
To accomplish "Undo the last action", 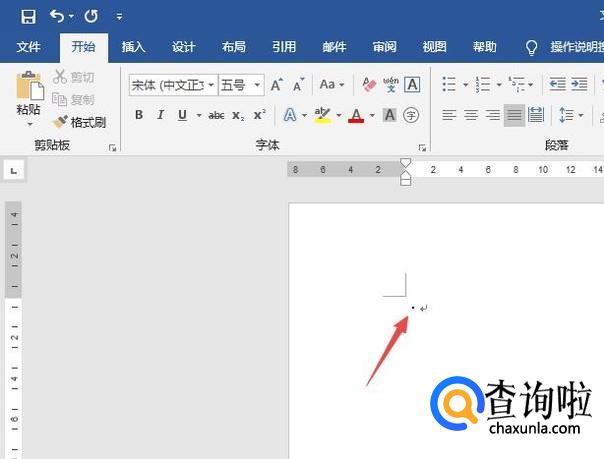I will coord(57,17).
